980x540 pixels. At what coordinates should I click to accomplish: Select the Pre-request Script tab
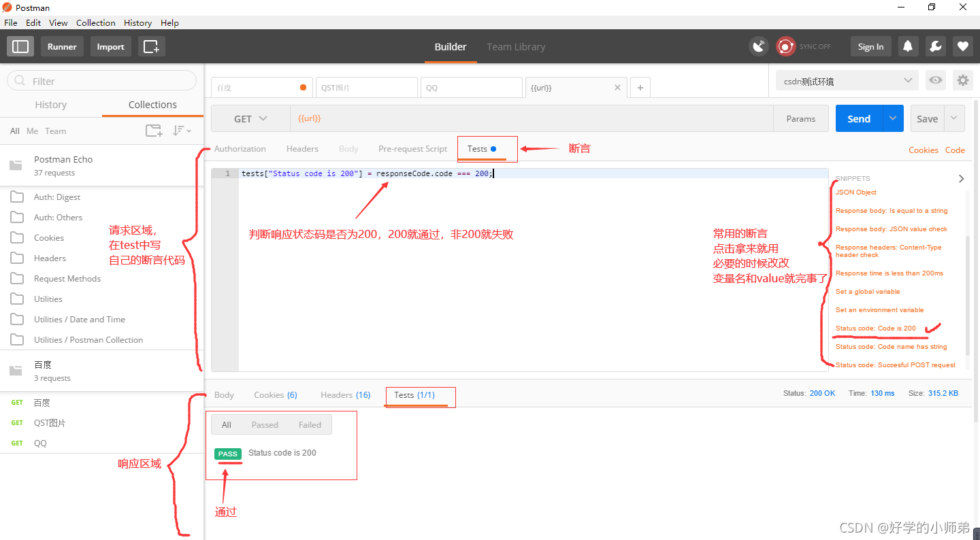[412, 148]
